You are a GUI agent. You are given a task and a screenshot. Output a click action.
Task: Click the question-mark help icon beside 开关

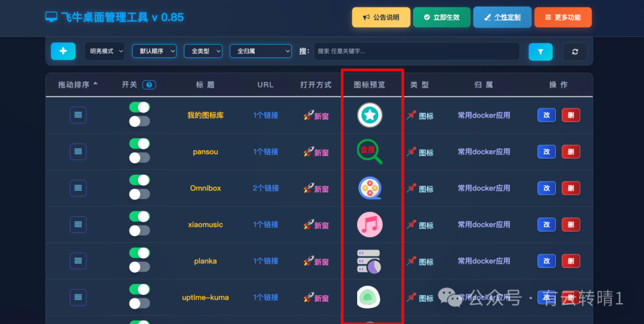tap(149, 85)
